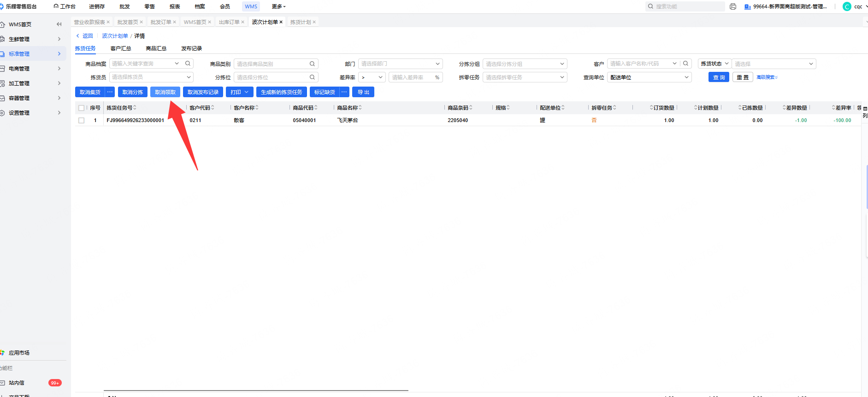The height and width of the screenshot is (397, 868).
Task: Click the 导出 export button
Action: point(363,92)
